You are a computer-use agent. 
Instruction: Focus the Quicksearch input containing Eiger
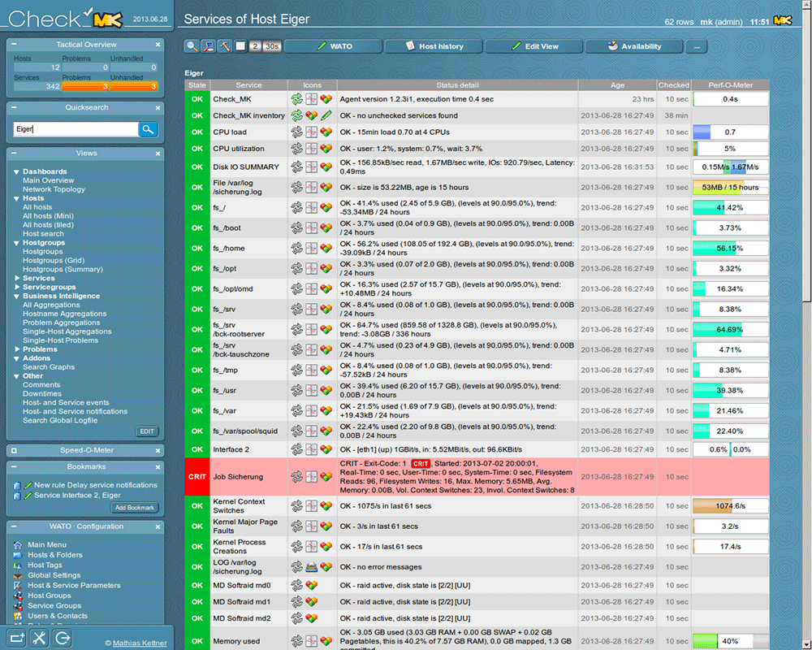click(x=76, y=129)
